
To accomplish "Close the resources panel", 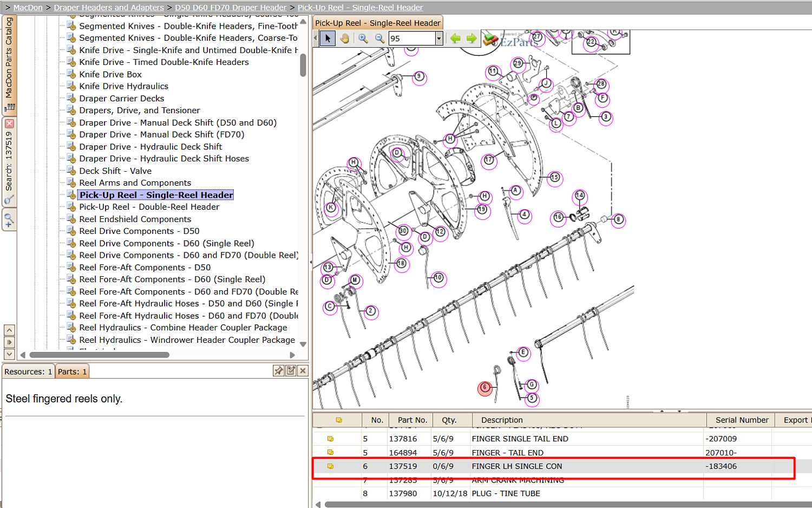I will tap(303, 371).
